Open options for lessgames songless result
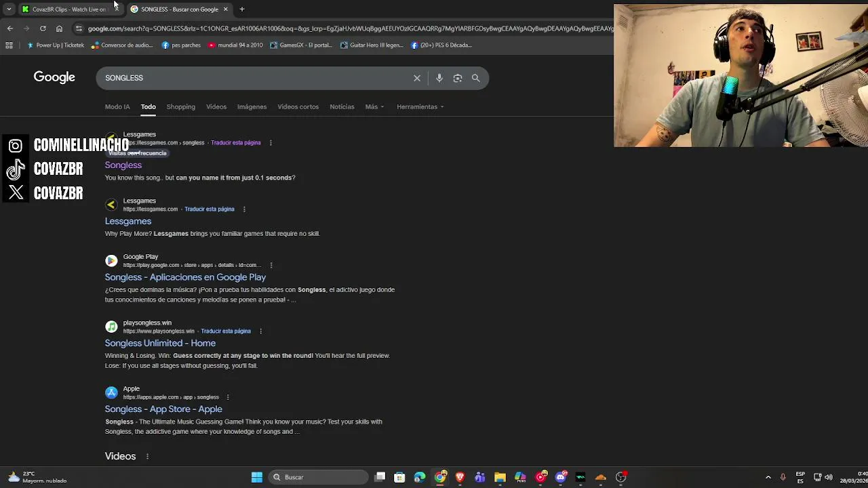This screenshot has height=488, width=868. [271, 143]
